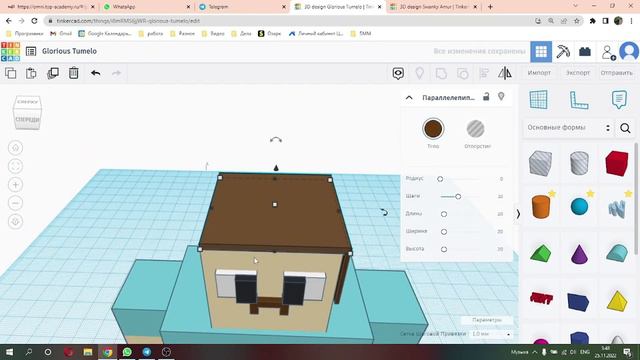
Task: Open the designs list icon beside Glorious Tumelo
Action: [31, 51]
